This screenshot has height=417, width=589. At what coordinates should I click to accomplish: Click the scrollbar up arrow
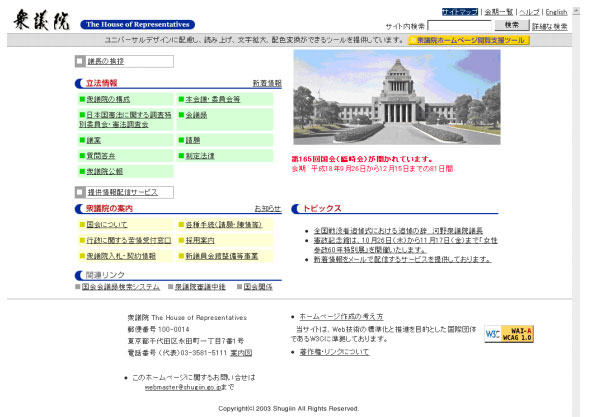[x=576, y=11]
